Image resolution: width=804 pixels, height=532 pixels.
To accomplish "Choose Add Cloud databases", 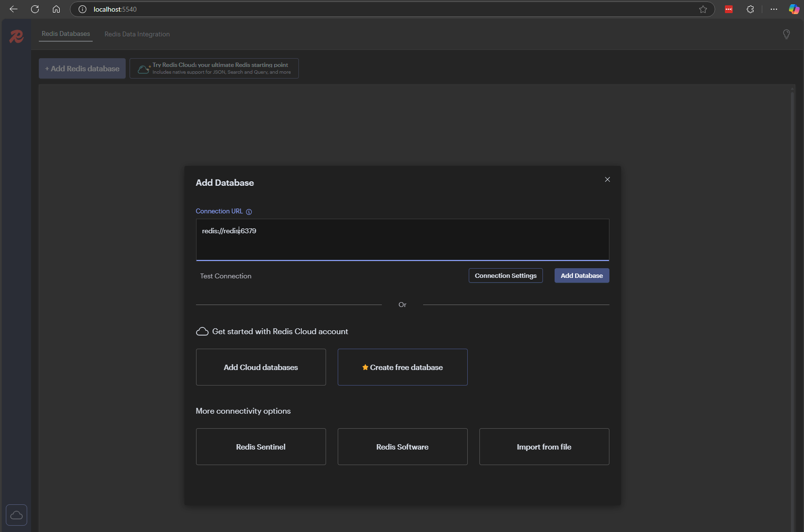I will click(x=261, y=367).
